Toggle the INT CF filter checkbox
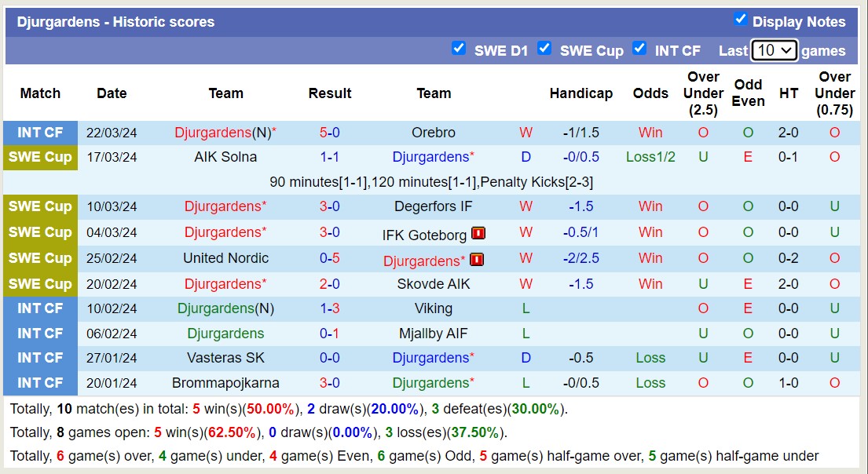 (x=639, y=49)
